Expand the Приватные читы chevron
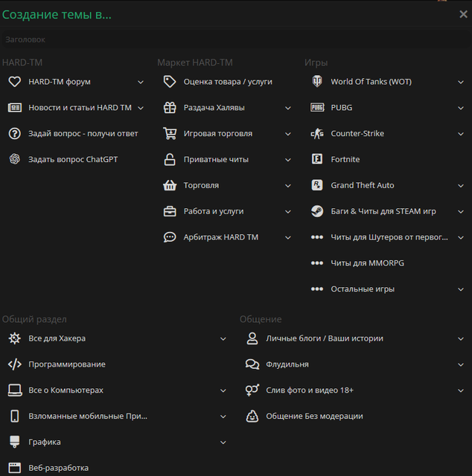This screenshot has height=476, width=472. tap(288, 160)
